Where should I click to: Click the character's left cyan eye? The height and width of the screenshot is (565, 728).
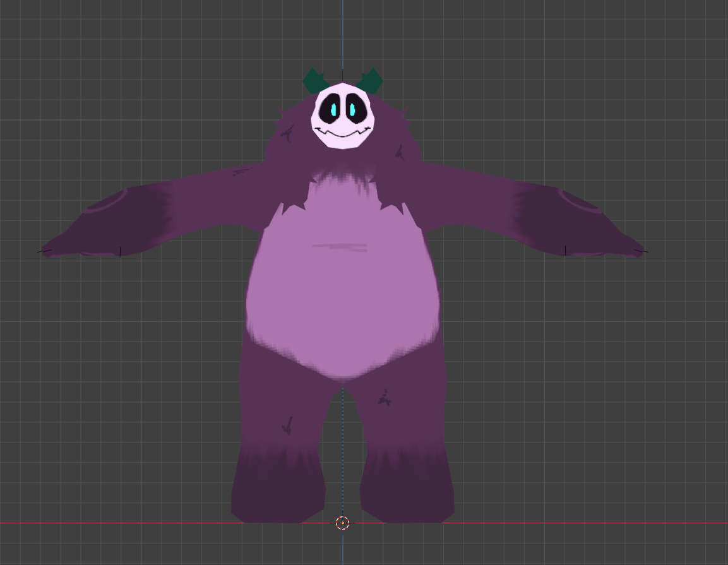pyautogui.click(x=333, y=110)
